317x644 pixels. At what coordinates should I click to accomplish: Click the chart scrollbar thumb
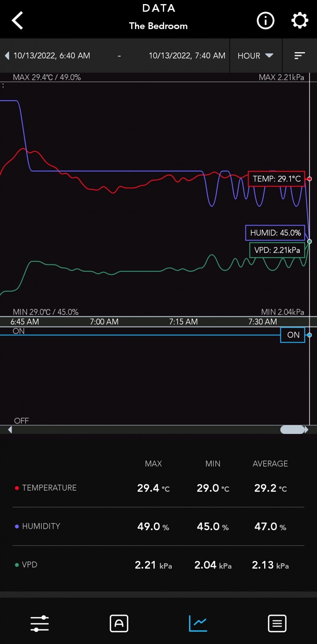[x=292, y=430]
